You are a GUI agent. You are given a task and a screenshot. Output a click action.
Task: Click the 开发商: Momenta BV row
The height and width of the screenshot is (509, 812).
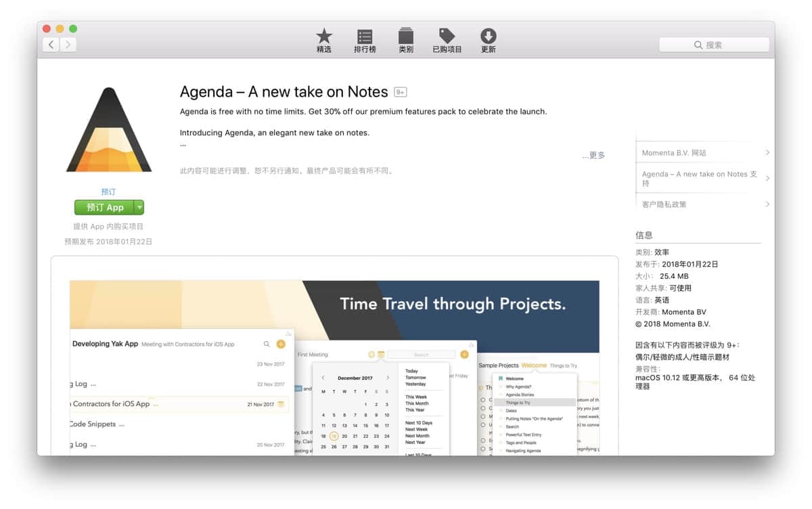[671, 312]
